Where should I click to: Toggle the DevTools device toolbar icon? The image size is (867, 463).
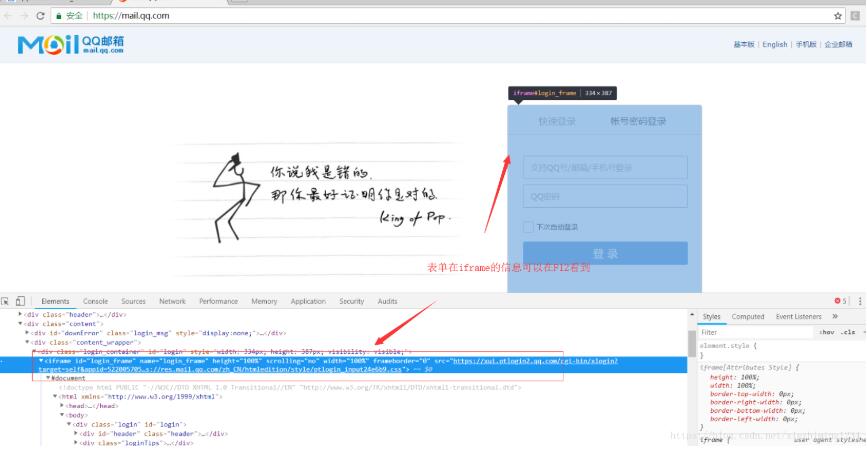tap(21, 301)
